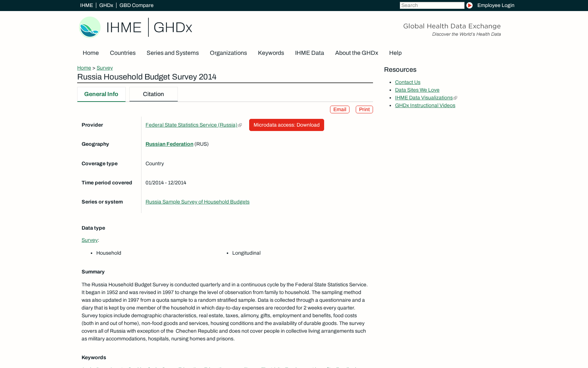Click the Survey data type link

90,240
